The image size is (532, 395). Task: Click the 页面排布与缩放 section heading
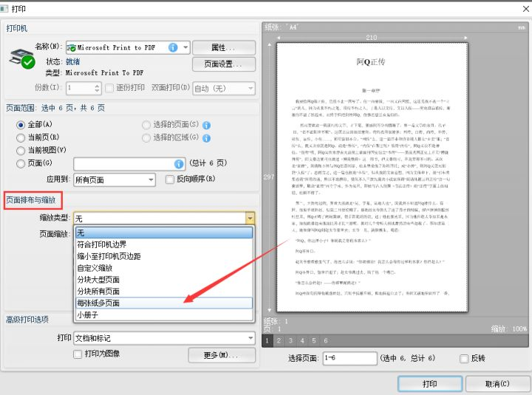(31, 200)
